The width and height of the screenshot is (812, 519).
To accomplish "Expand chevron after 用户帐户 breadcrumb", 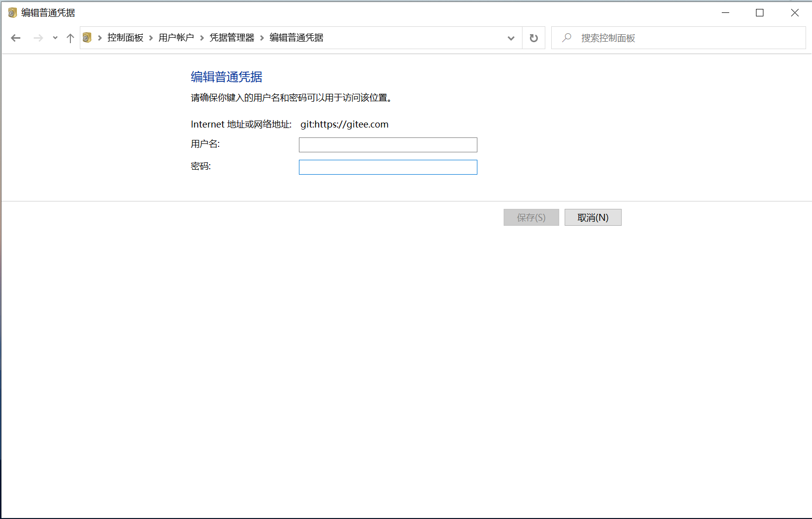I will pyautogui.click(x=202, y=38).
